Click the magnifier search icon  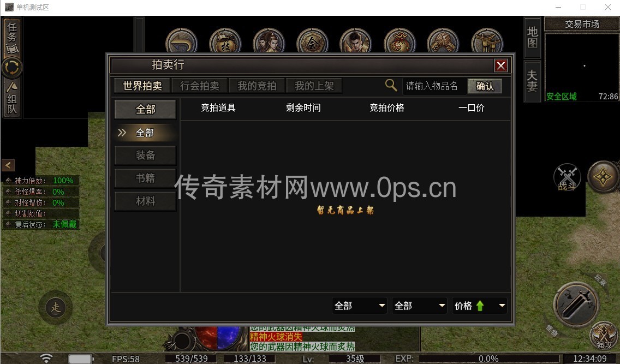391,85
